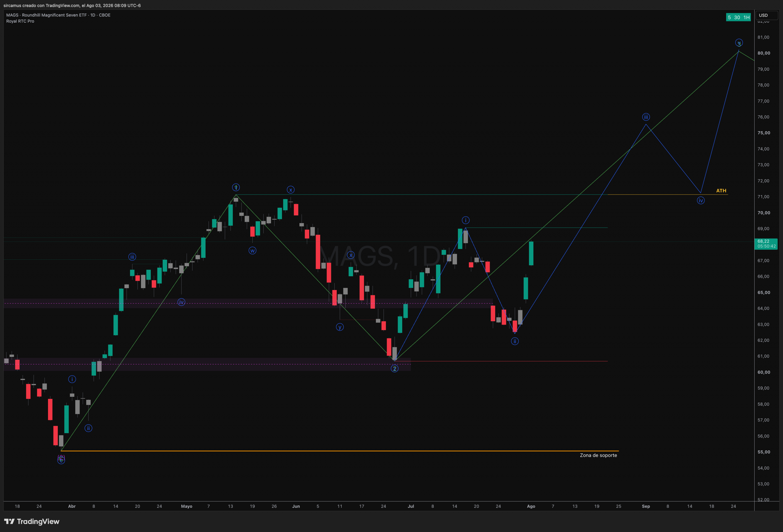Viewport: 783px width, 532px height.
Task: Click circled c label under the March low
Action: click(x=61, y=459)
